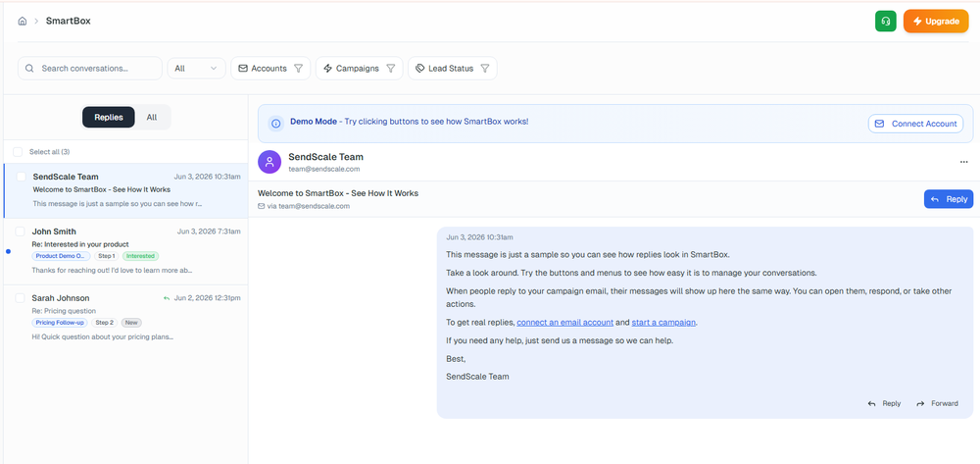Screen dimensions: 980x464
Task: Click the SmartBox breadcrumb label
Action: [x=69, y=22]
